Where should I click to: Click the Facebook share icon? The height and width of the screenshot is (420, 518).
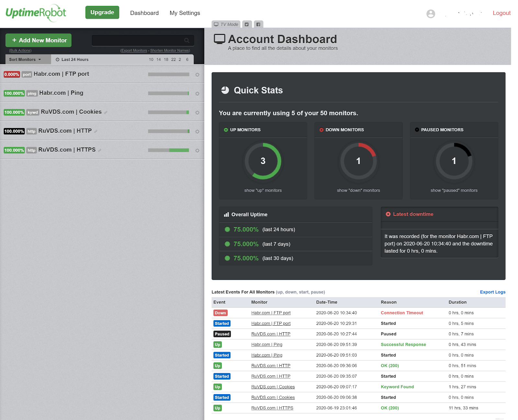258,24
